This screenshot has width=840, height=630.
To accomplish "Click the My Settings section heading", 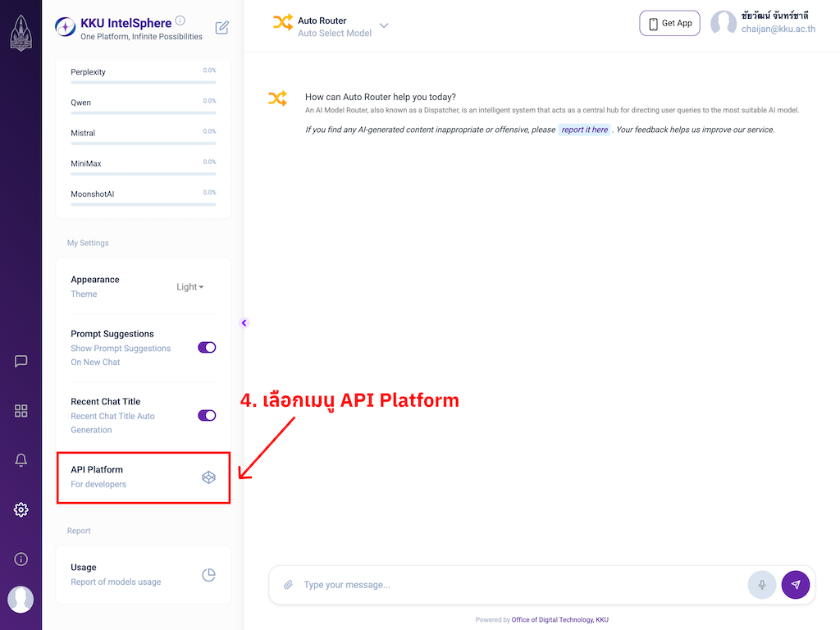I will [88, 243].
